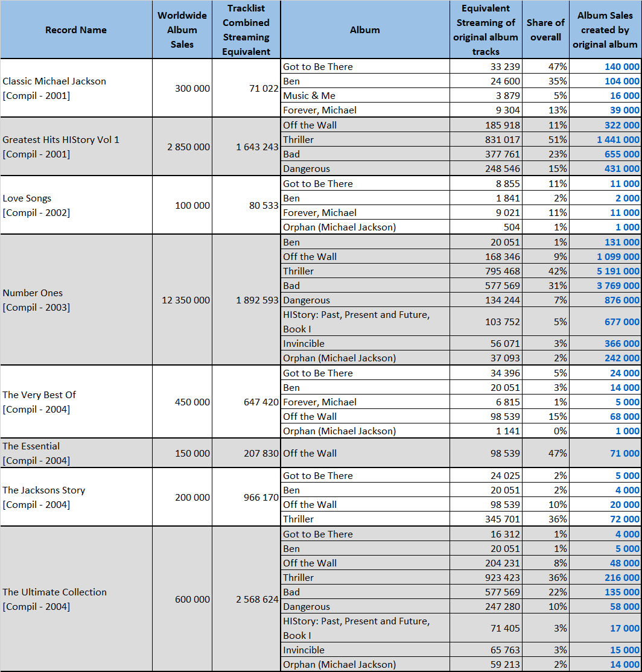642x672 pixels.
Task: Click the Music & Me album cell
Action: [x=364, y=95]
